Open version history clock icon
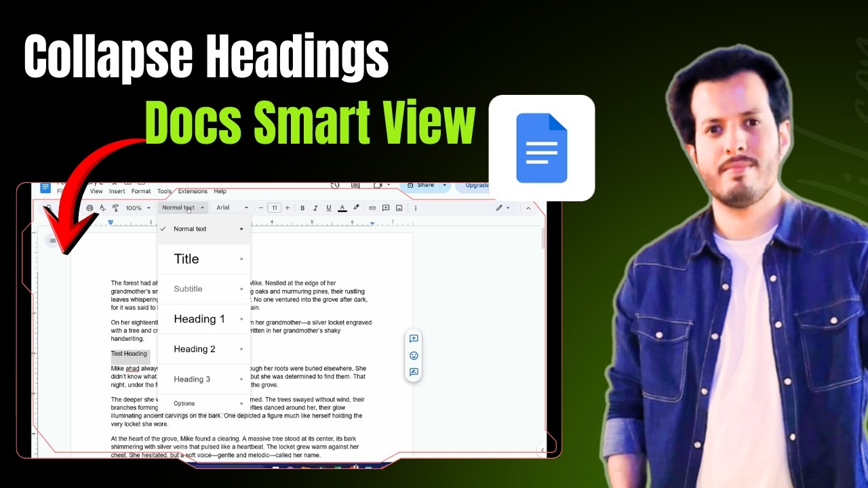This screenshot has height=488, width=868. [335, 185]
